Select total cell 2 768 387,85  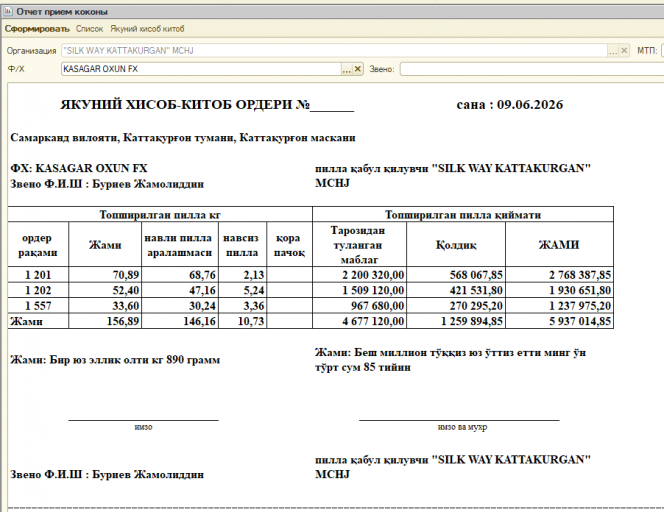click(559, 275)
